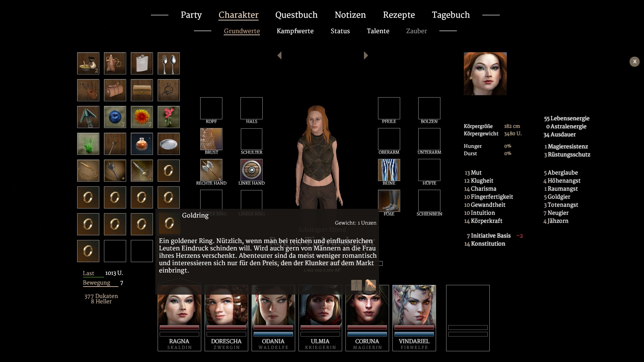The width and height of the screenshot is (644, 362).
Task: Select the green grass herb item
Action: coord(88,144)
